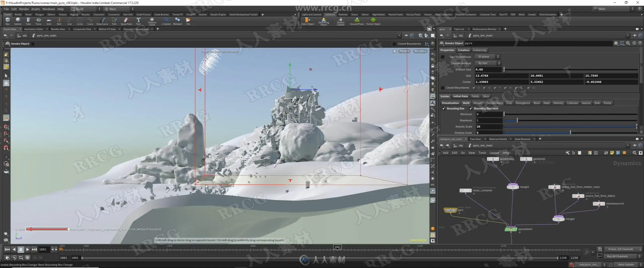Toggle the Closed Boundaries checkbox

coord(443,88)
